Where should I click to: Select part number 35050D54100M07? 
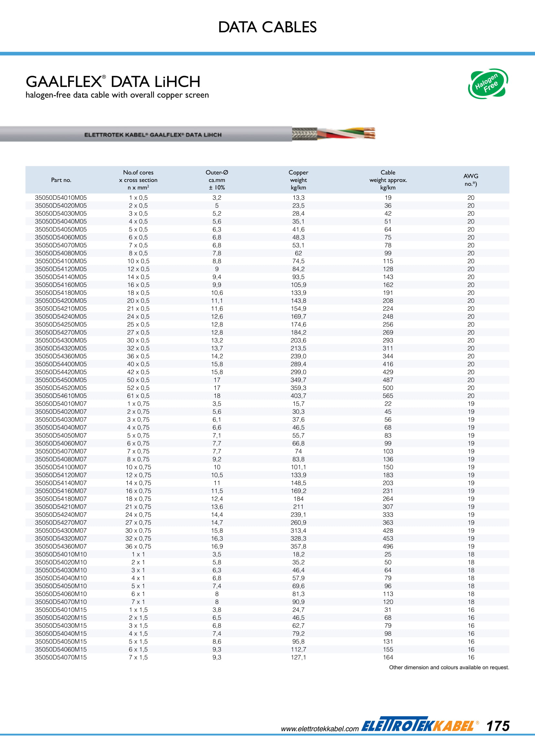click(x=61, y=467)
